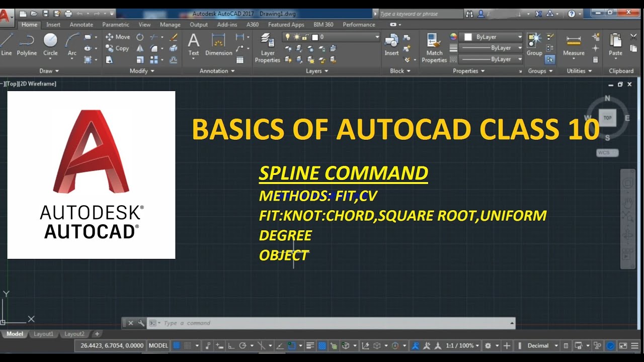The image size is (644, 362).
Task: Click the Model tab
Action: coord(15,334)
